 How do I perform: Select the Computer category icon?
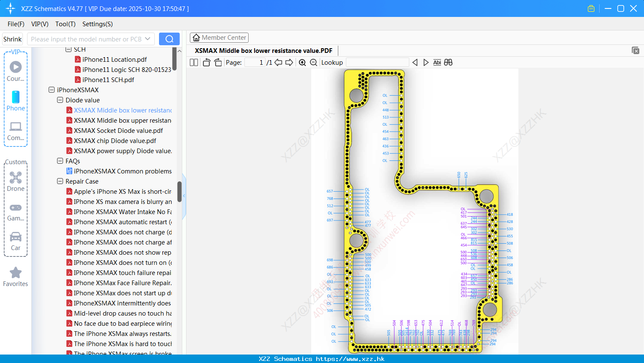coord(16,131)
